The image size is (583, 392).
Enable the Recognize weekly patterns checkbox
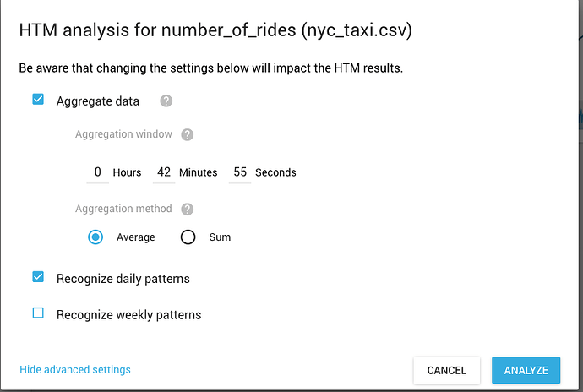[38, 313]
